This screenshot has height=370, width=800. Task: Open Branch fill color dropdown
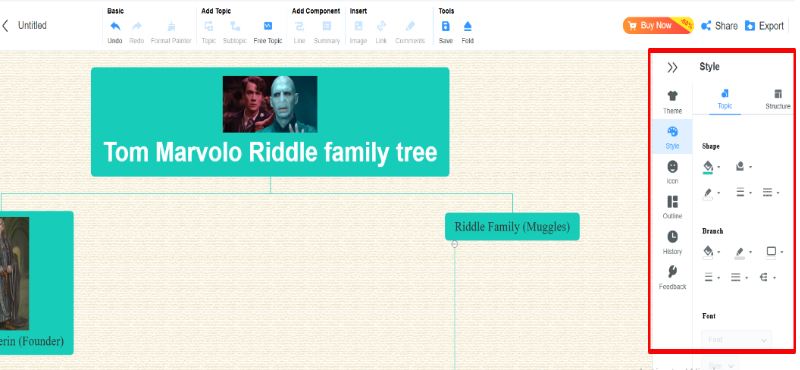coord(711,252)
